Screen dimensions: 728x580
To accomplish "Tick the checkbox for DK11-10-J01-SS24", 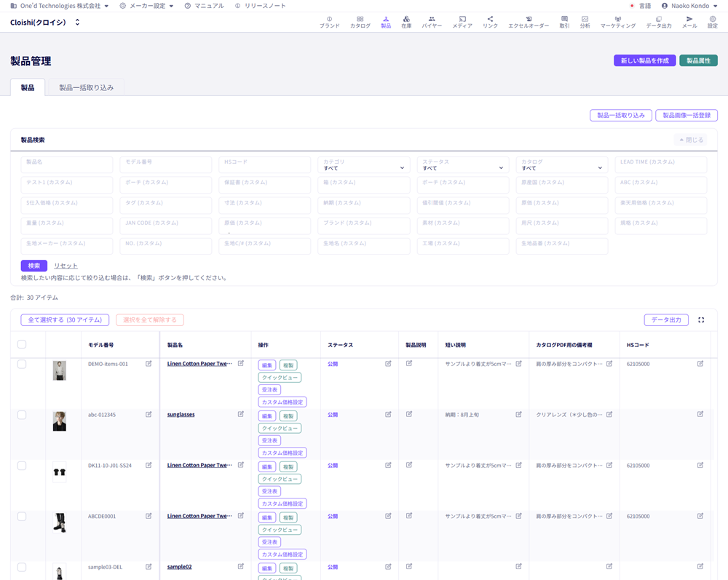I will [x=22, y=466].
